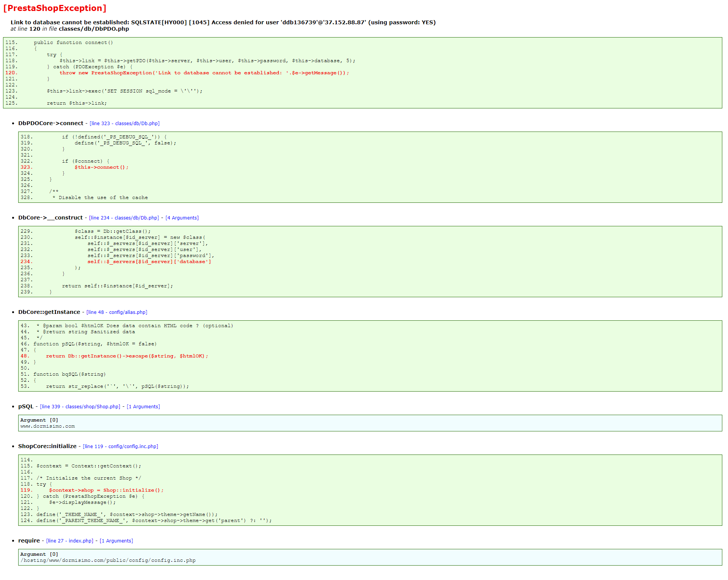
Task: Expand the 4 Arguments link for DbCore->__construct
Action: (182, 218)
